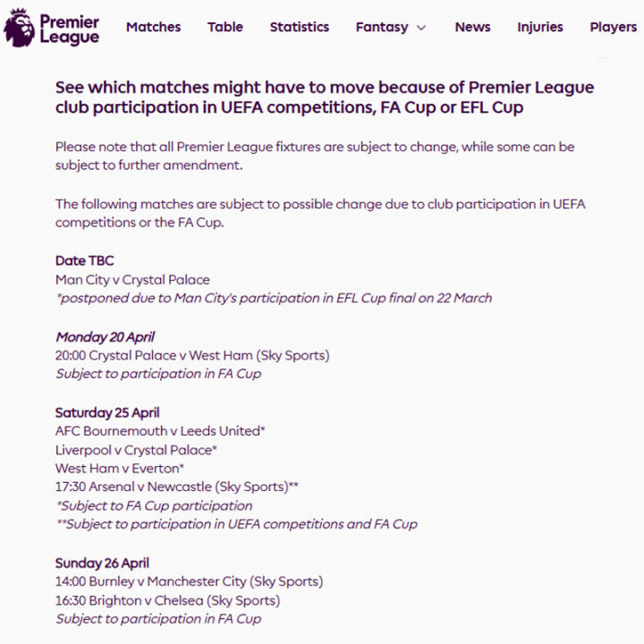
Task: Select the 14:00 Burnley v Manchester City fixture
Action: coord(189,581)
